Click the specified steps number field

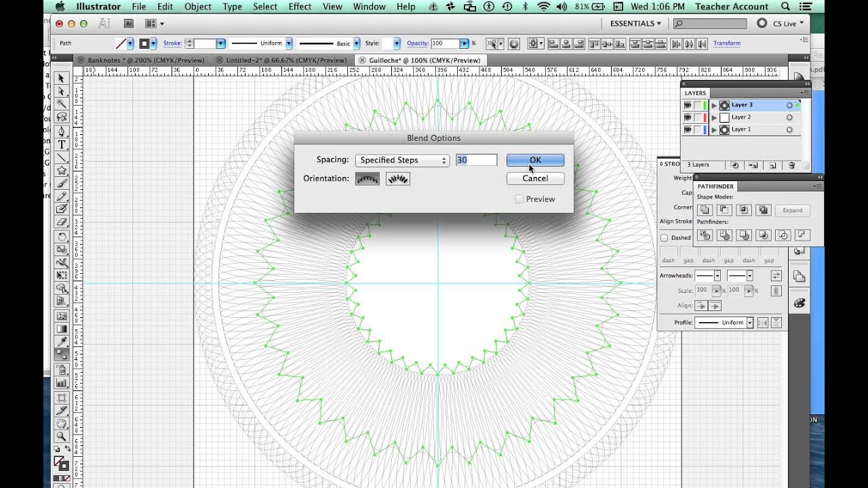(x=476, y=161)
